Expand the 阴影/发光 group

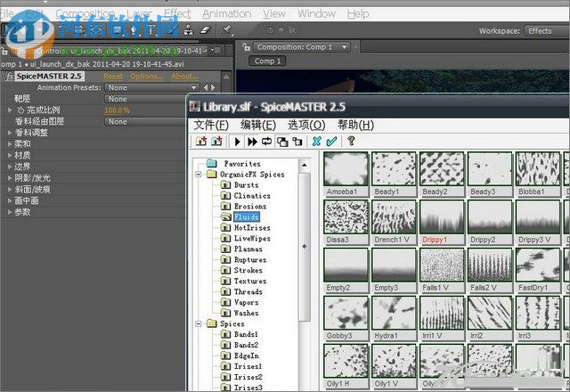10,178
